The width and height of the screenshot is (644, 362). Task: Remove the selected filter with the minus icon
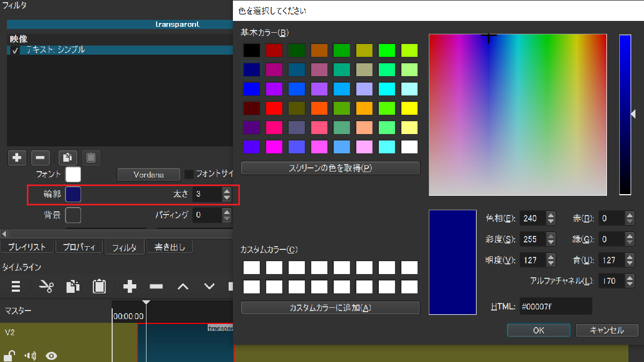[40, 157]
